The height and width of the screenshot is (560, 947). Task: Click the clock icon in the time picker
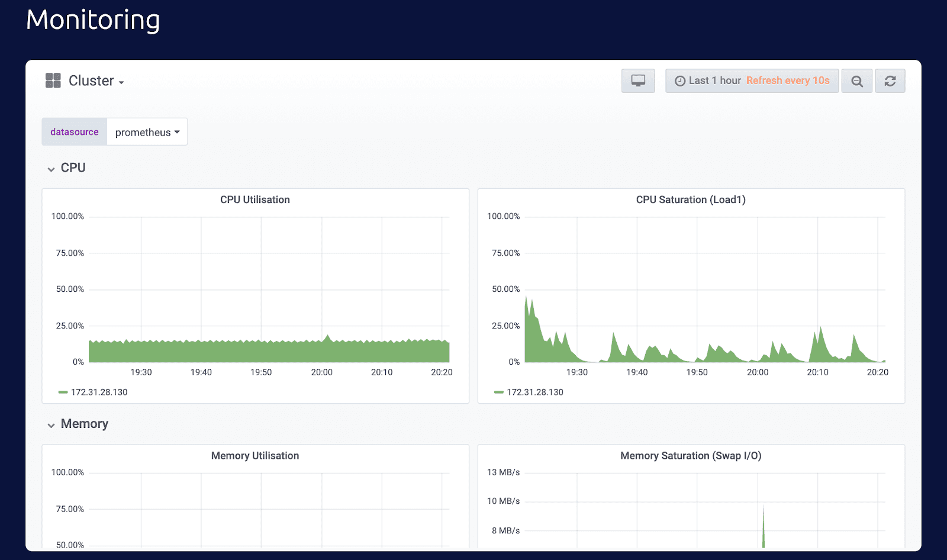pos(679,81)
